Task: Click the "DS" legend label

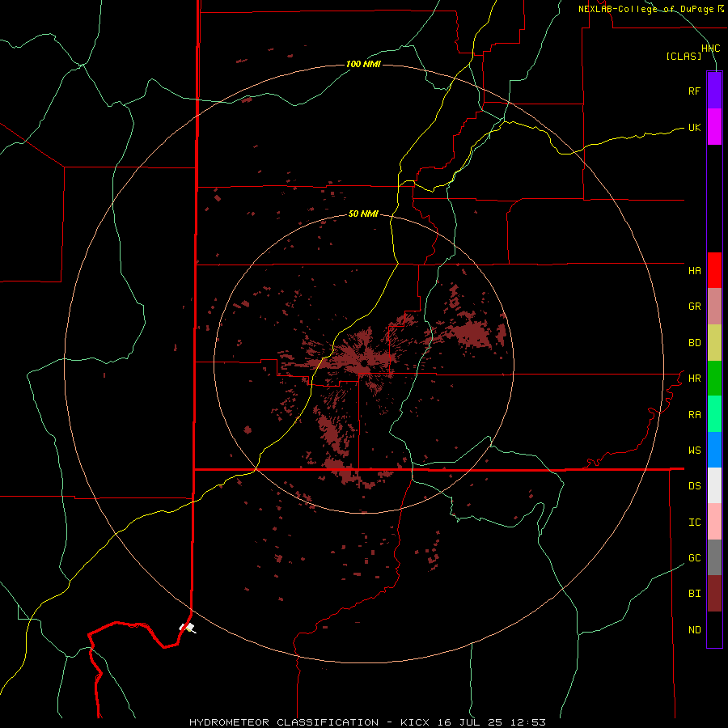Action: [694, 486]
